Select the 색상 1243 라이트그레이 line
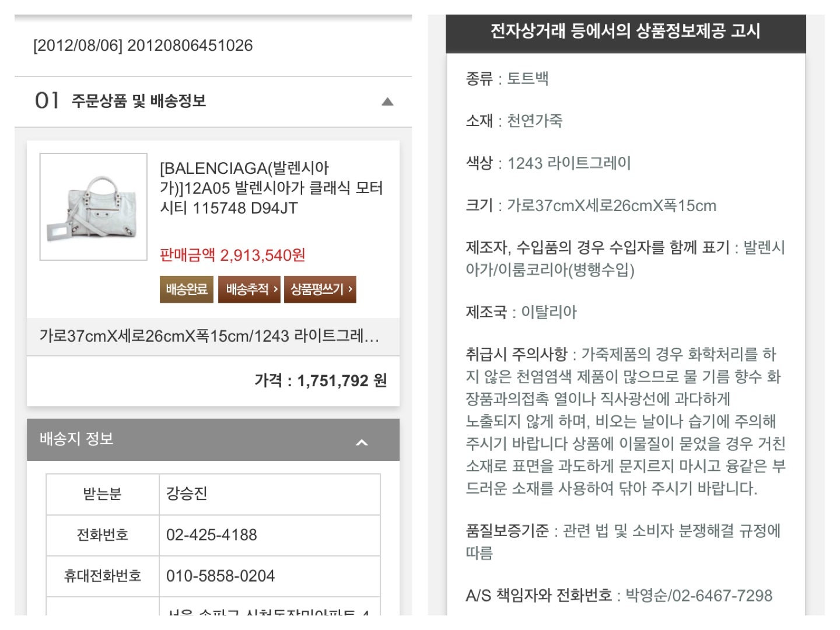Image resolution: width=840 pixels, height=630 pixels. pos(548,163)
